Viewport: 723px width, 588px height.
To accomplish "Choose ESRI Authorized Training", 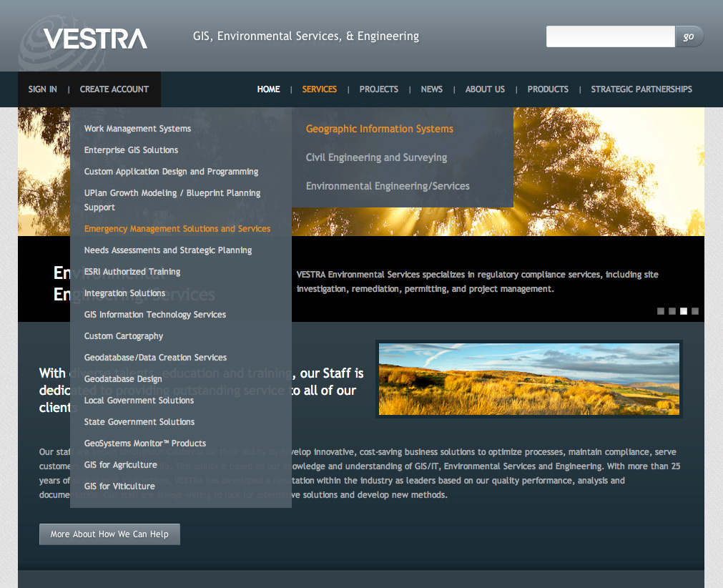I will pos(132,272).
